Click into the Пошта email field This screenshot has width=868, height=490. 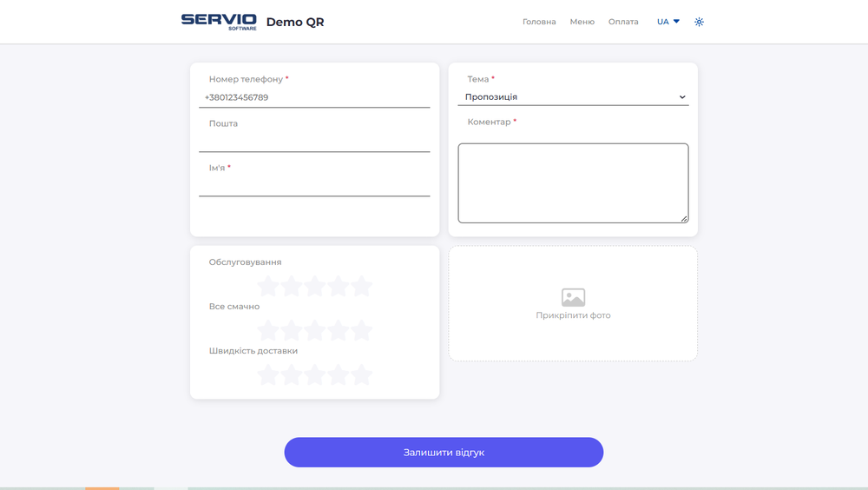click(x=314, y=142)
